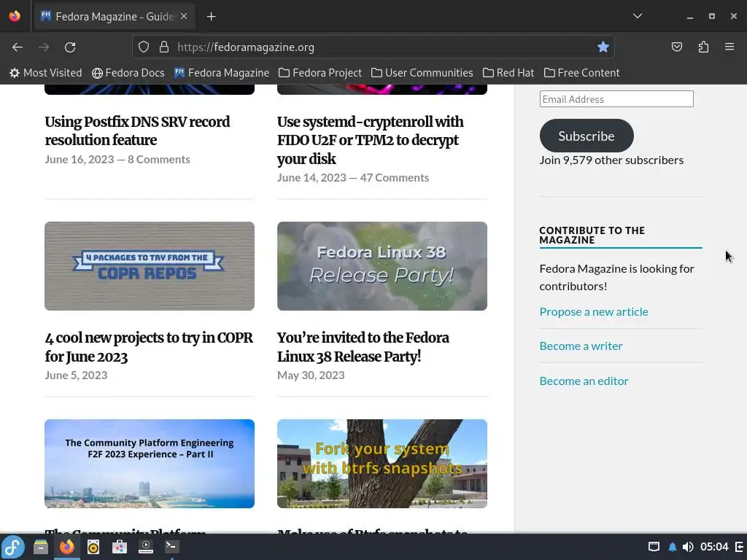Open the Fedora start menu in taskbar
Screen dimensions: 747x560
click(13, 547)
